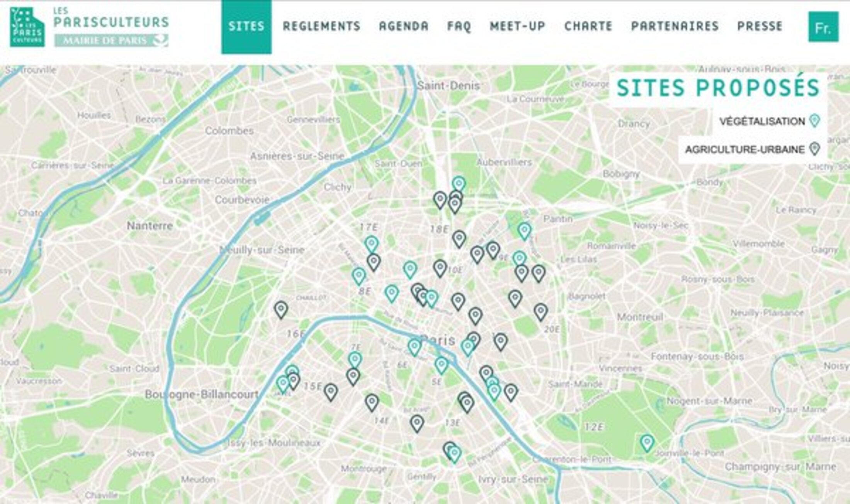Select the teal pin near Joinville-le-Pont
The width and height of the screenshot is (850, 504).
pos(647,443)
